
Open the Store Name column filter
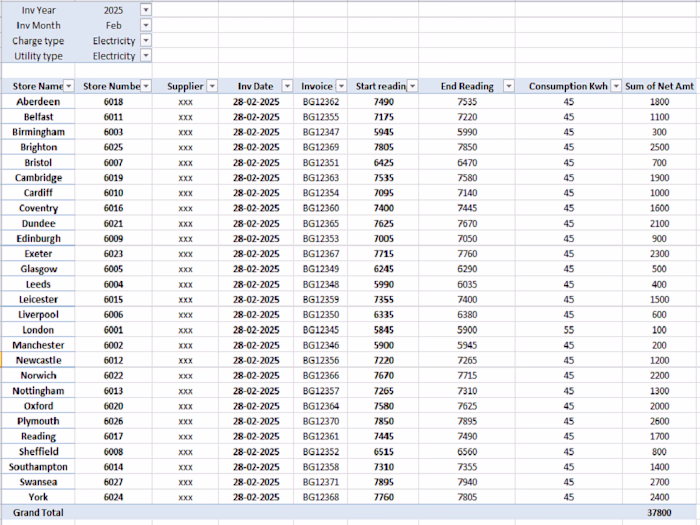pos(69,86)
